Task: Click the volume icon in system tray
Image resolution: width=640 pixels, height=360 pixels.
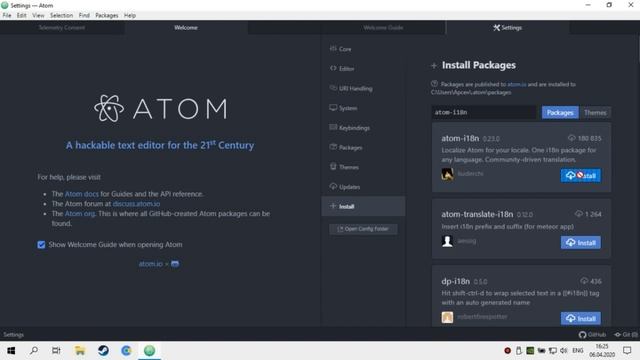Action: [x=564, y=351]
